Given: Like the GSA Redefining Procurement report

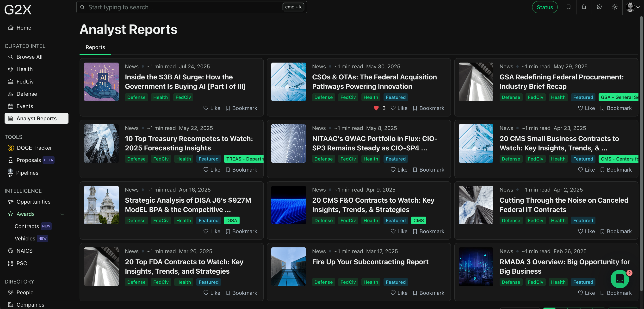Looking at the screenshot, I should click(x=587, y=108).
